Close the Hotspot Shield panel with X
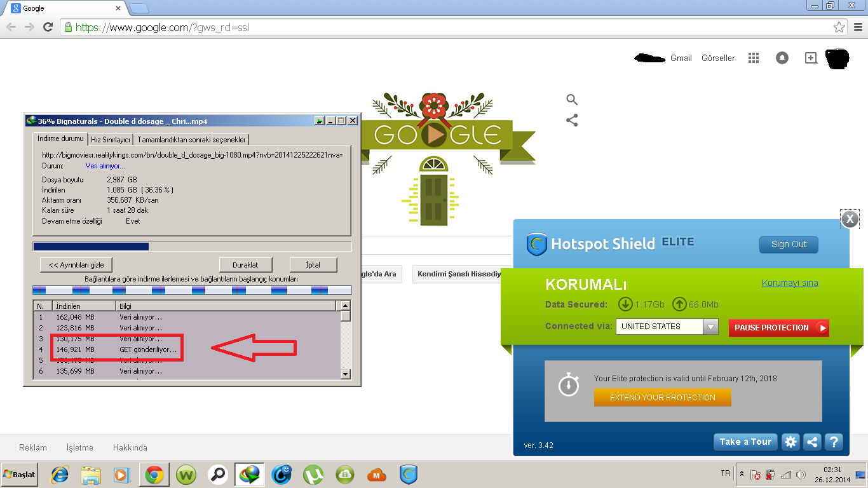 coord(850,220)
